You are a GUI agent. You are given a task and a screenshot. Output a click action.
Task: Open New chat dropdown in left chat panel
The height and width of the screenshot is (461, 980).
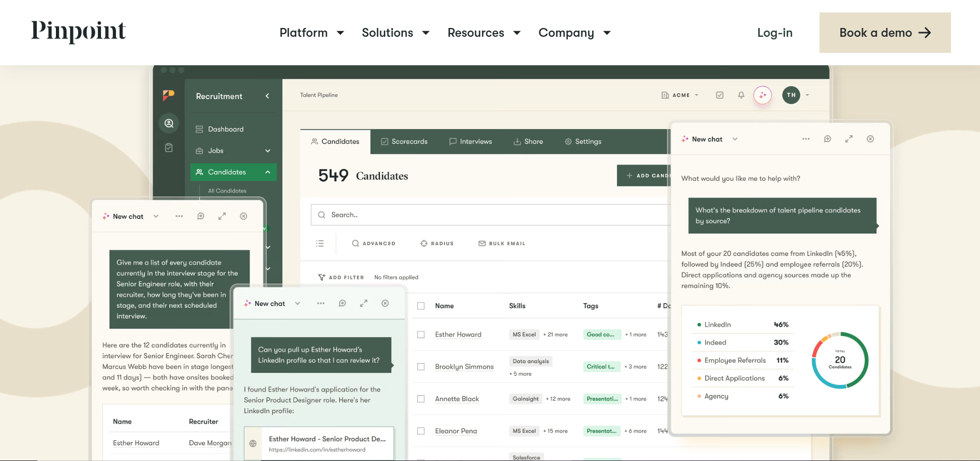[156, 216]
